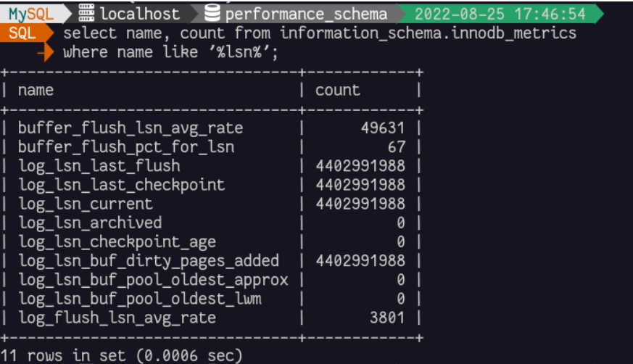Click the value 49631 in the count column
The image size is (633, 364).
click(x=383, y=128)
